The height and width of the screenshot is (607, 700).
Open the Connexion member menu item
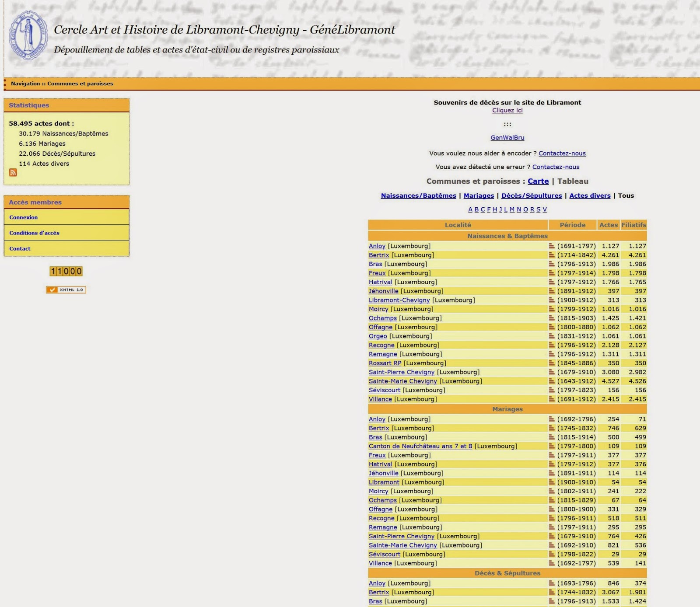pyautogui.click(x=66, y=217)
